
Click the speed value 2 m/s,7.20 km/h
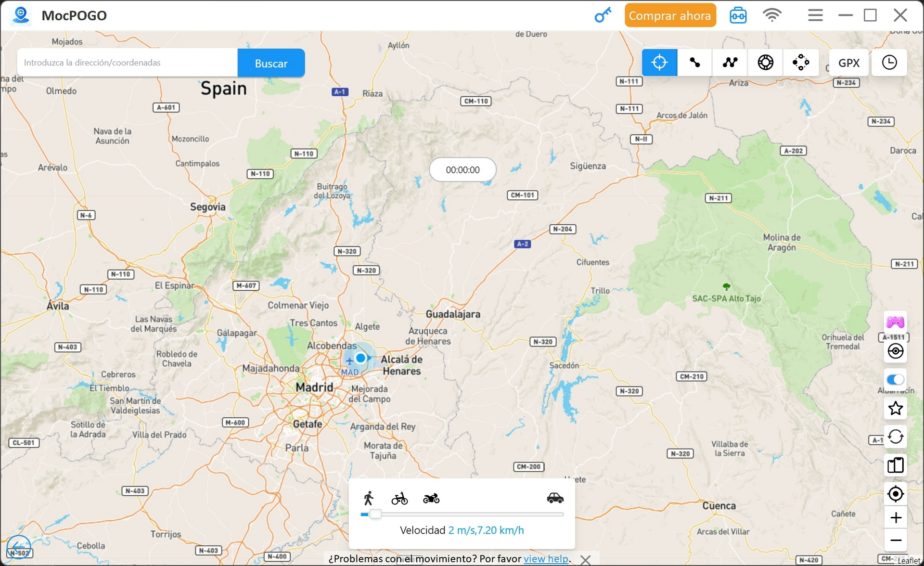[x=486, y=530]
